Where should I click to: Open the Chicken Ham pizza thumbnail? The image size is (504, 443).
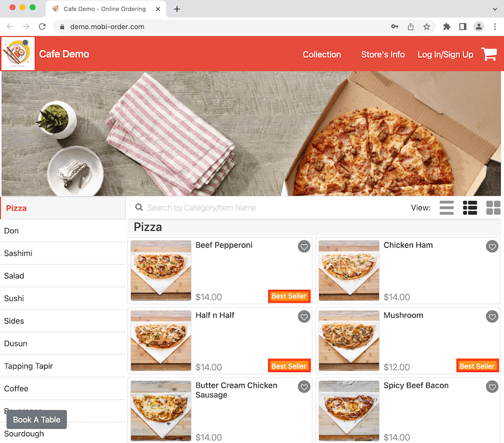click(348, 270)
